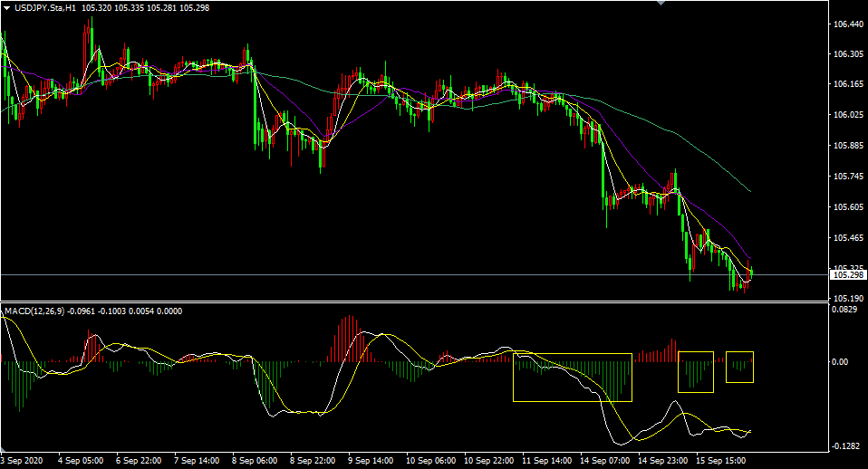Click the 15 Sep 15:00 time label

point(720,461)
